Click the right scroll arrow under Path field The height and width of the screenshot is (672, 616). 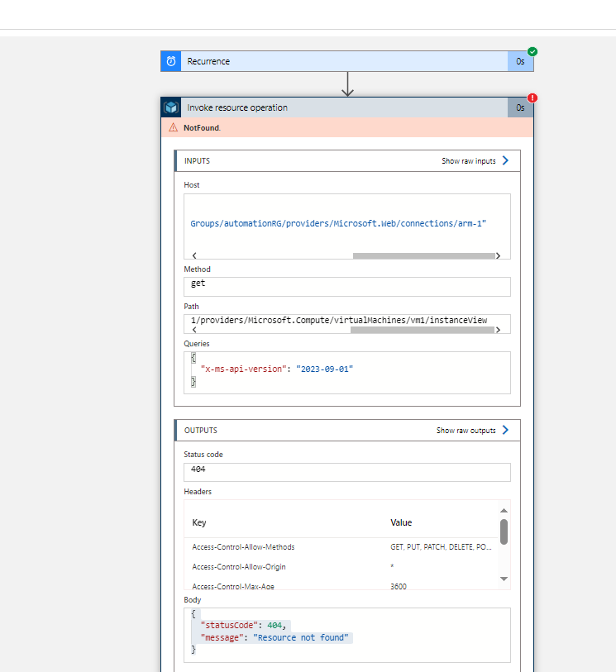coord(499,330)
